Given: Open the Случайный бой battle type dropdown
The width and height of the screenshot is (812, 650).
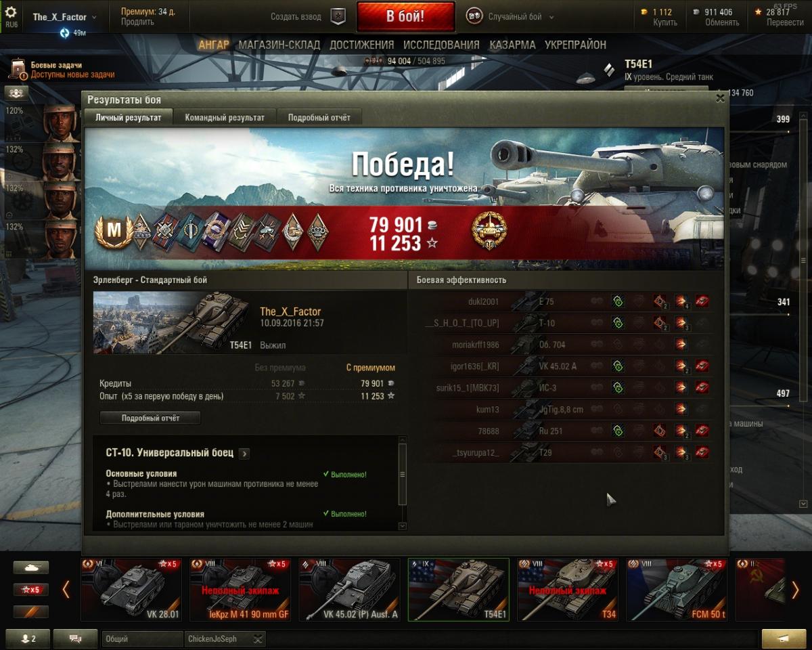Looking at the screenshot, I should [x=511, y=17].
